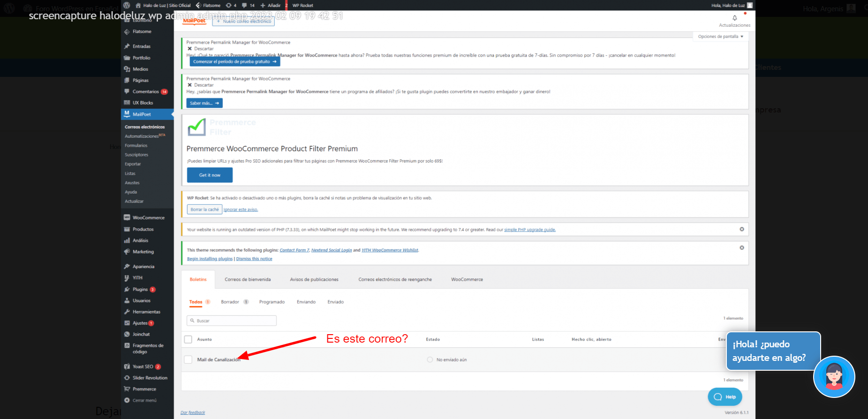
Task: Switch to WooCommerce emails tab
Action: click(x=467, y=279)
